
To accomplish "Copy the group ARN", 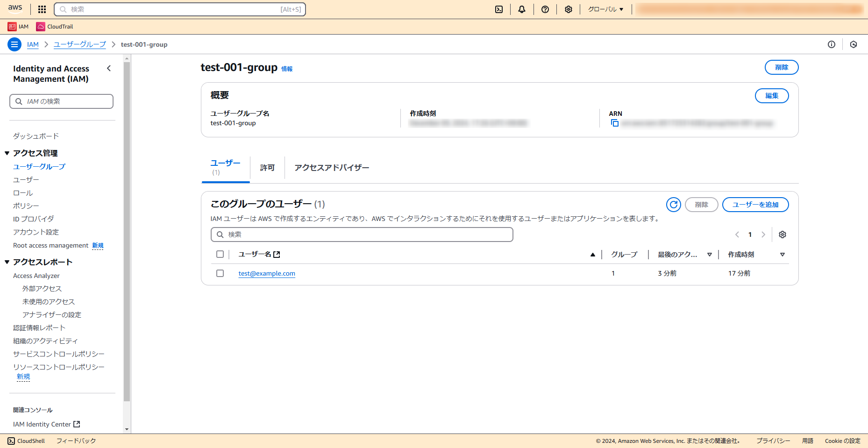I will pos(615,123).
